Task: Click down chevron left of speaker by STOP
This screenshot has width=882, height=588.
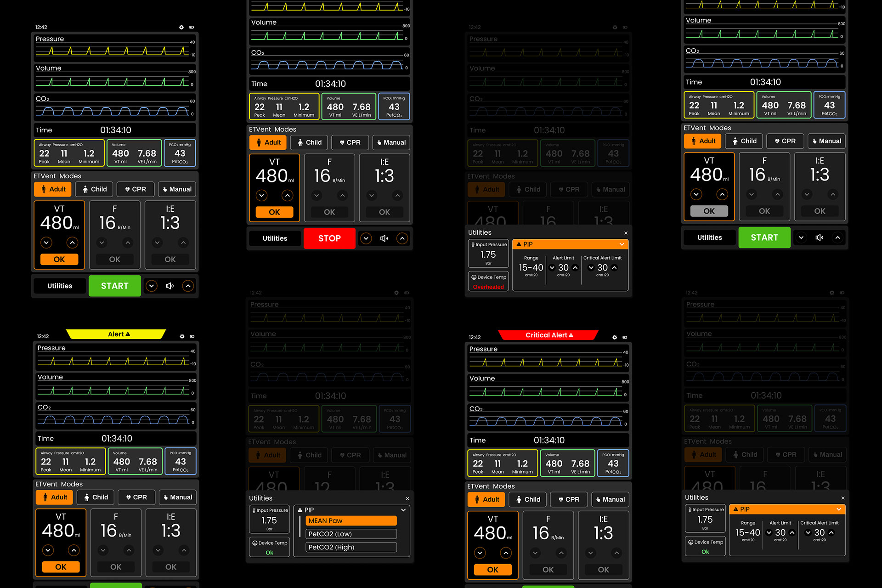Action: coord(366,238)
